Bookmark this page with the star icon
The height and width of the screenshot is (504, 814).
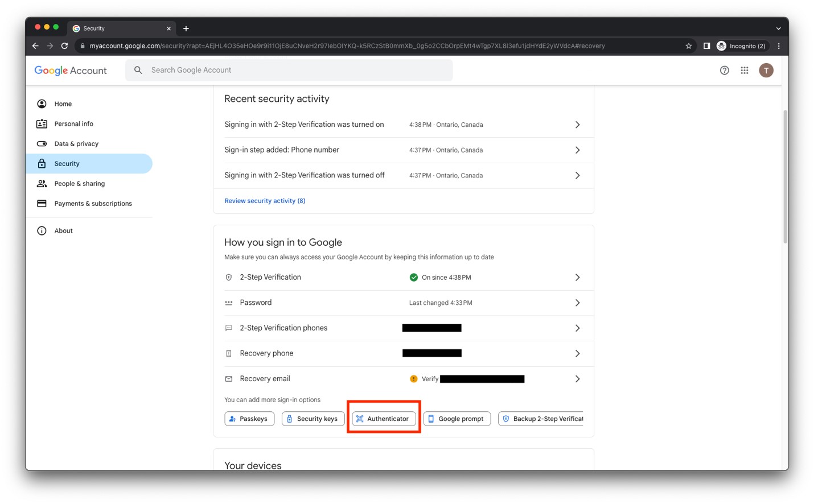point(688,46)
